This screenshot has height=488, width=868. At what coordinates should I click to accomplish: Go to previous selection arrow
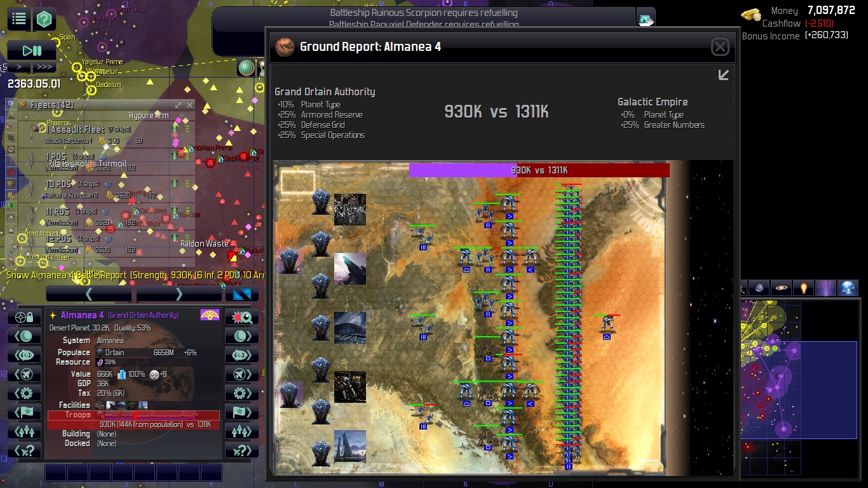tap(89, 294)
